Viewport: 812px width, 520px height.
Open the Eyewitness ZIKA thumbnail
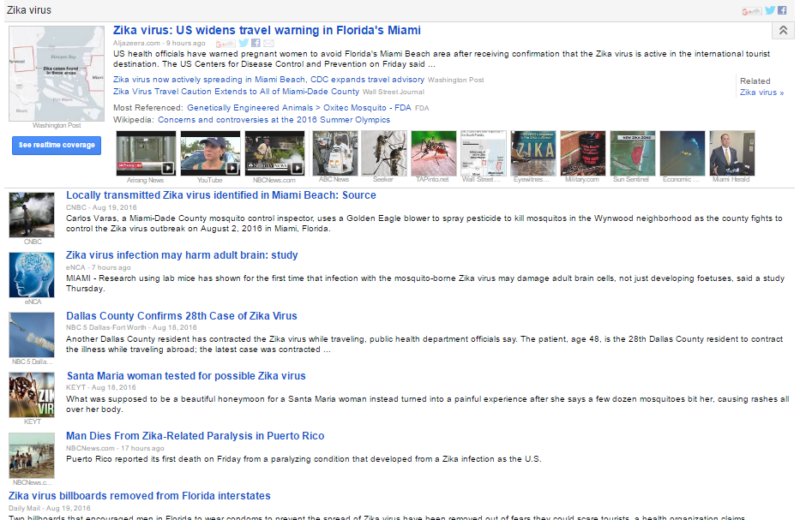[x=533, y=153]
